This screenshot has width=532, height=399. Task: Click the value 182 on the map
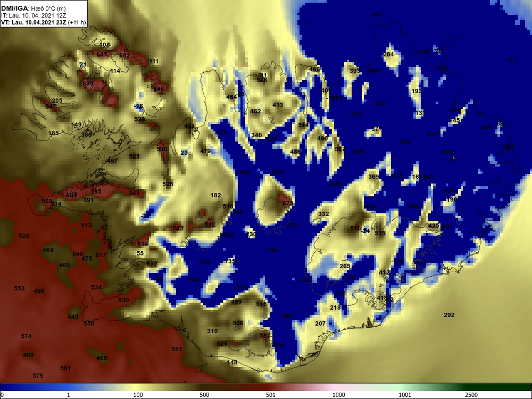tap(216, 195)
